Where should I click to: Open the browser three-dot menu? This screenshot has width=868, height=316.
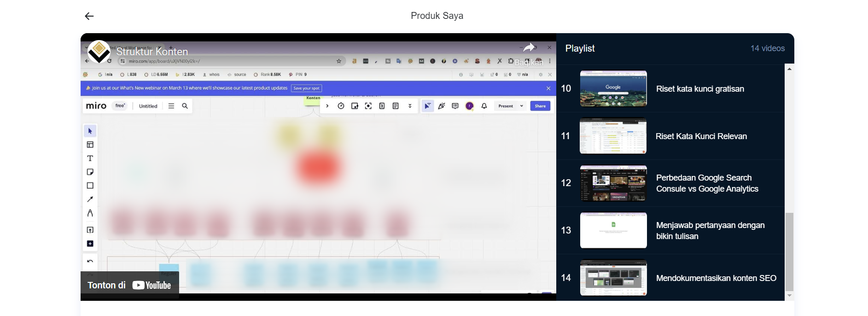[x=550, y=61]
